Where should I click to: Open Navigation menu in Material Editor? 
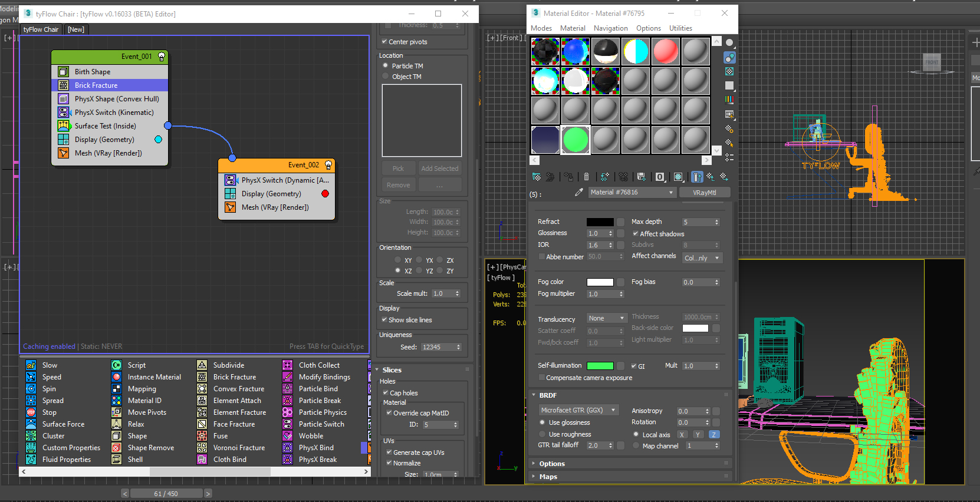611,28
